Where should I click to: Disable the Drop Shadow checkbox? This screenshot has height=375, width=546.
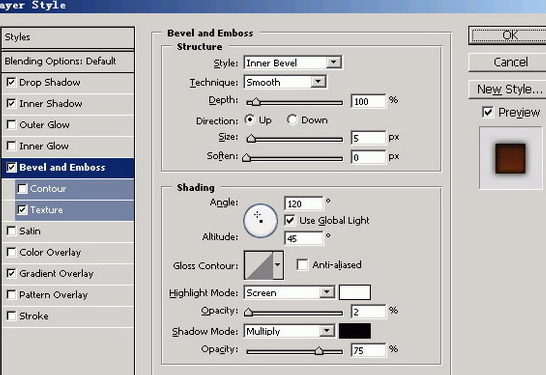[x=11, y=82]
